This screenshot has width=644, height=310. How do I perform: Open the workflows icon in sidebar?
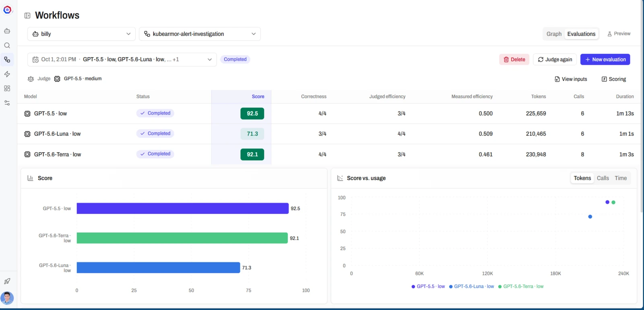pos(7,60)
